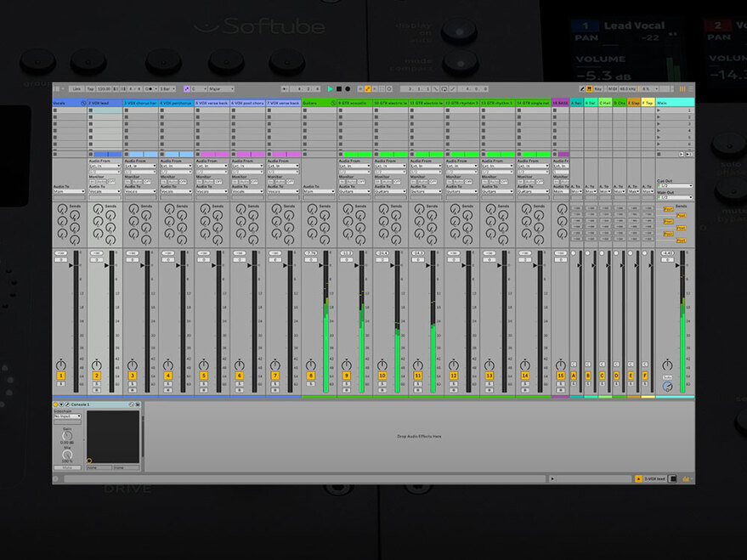747x560 pixels.
Task: Select the 15 BASS track title
Action: (x=560, y=102)
